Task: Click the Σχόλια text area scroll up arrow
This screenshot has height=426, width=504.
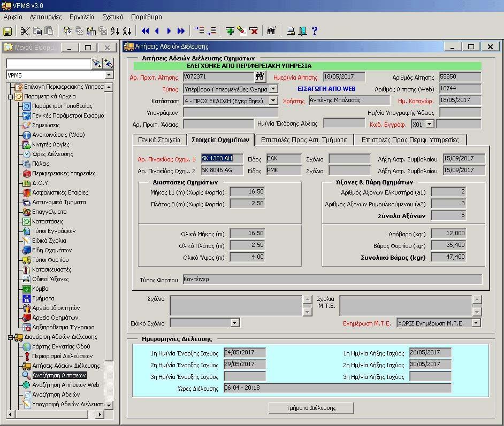Action: [307, 299]
